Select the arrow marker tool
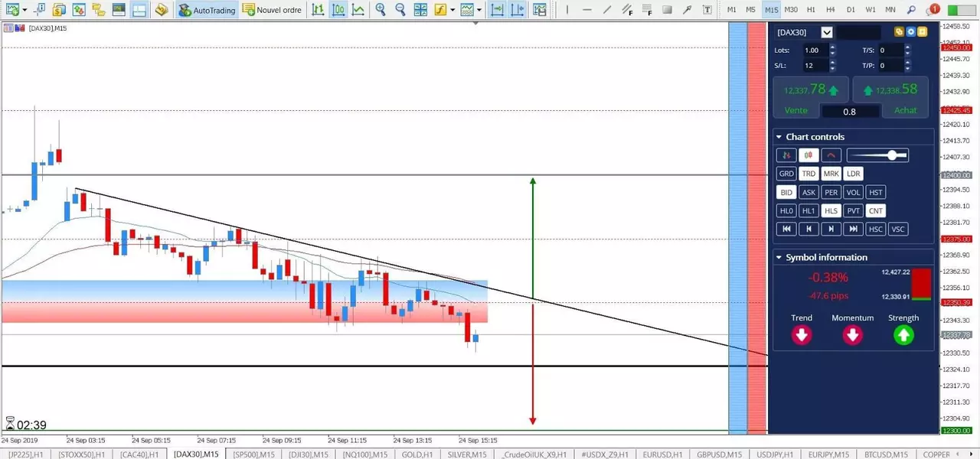The image size is (980, 459). pos(687,10)
